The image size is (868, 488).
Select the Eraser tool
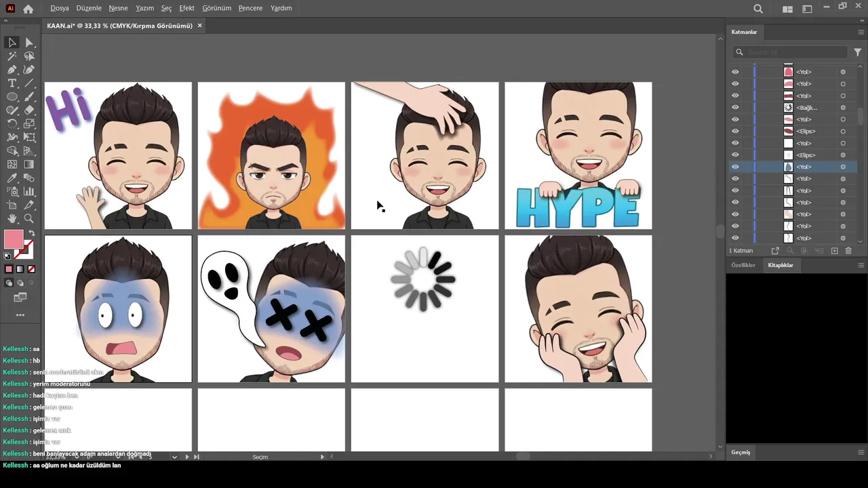(29, 110)
